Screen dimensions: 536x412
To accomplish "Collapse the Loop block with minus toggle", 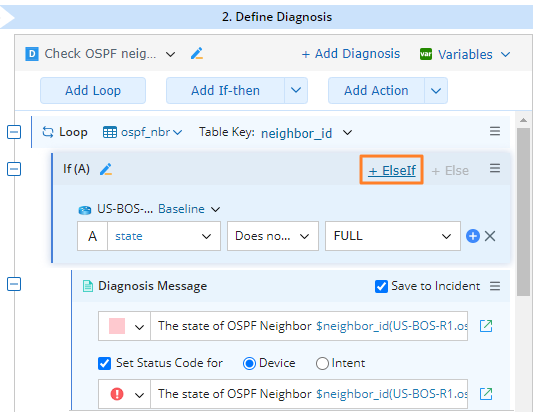I will [14, 132].
